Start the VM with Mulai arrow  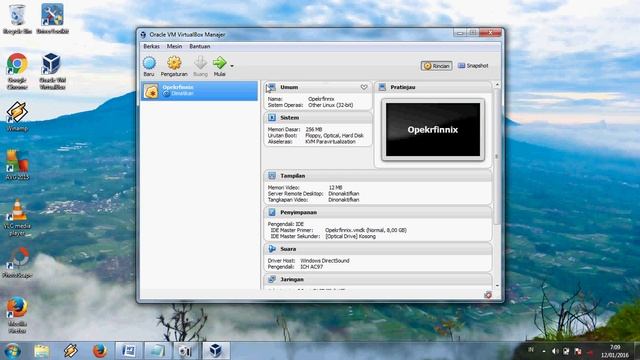(x=220, y=63)
